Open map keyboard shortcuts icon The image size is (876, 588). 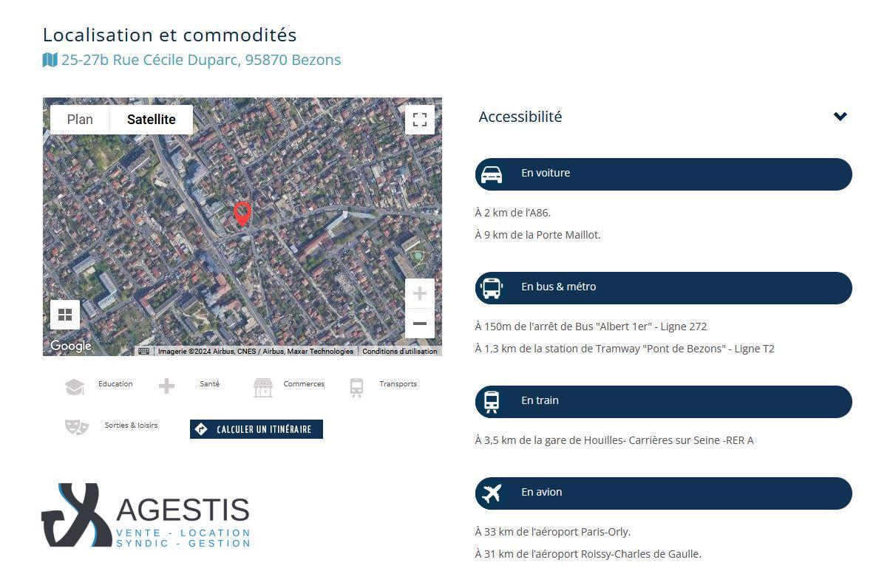(x=143, y=351)
